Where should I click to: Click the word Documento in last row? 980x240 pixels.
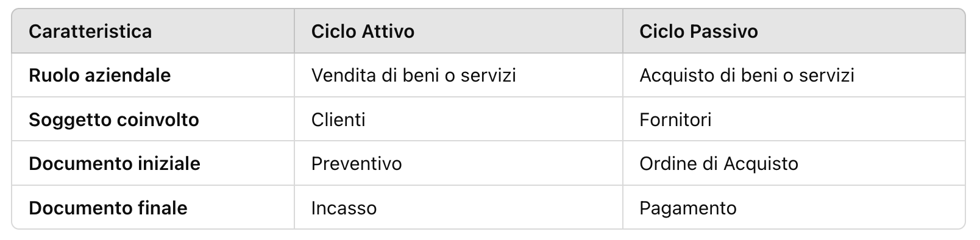point(74,208)
